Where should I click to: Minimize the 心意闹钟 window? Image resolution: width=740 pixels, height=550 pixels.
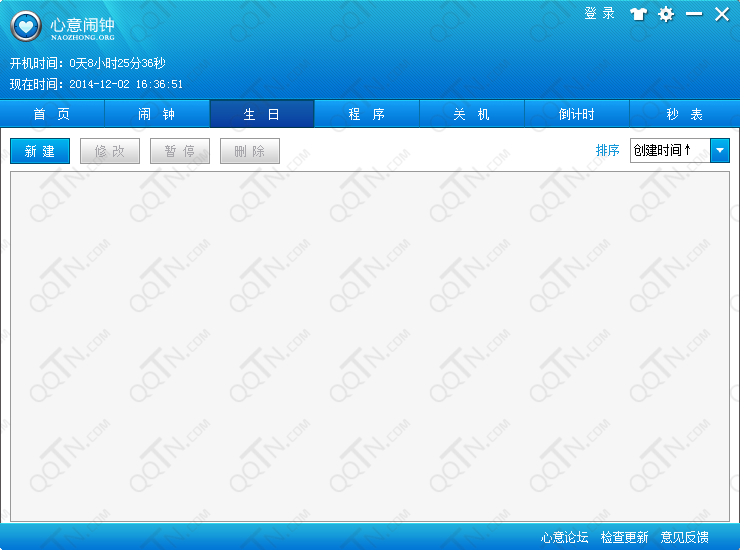point(693,14)
